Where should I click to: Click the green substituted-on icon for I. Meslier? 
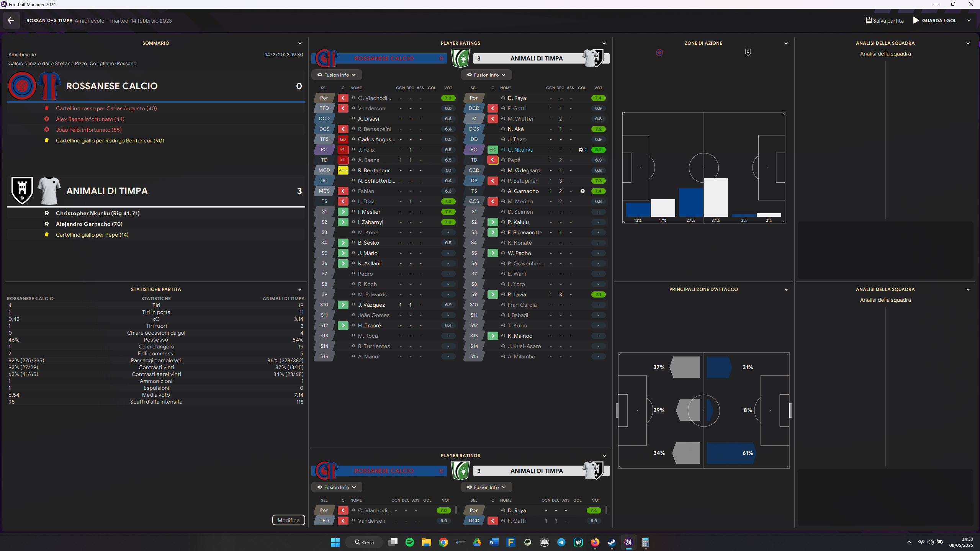pyautogui.click(x=343, y=212)
